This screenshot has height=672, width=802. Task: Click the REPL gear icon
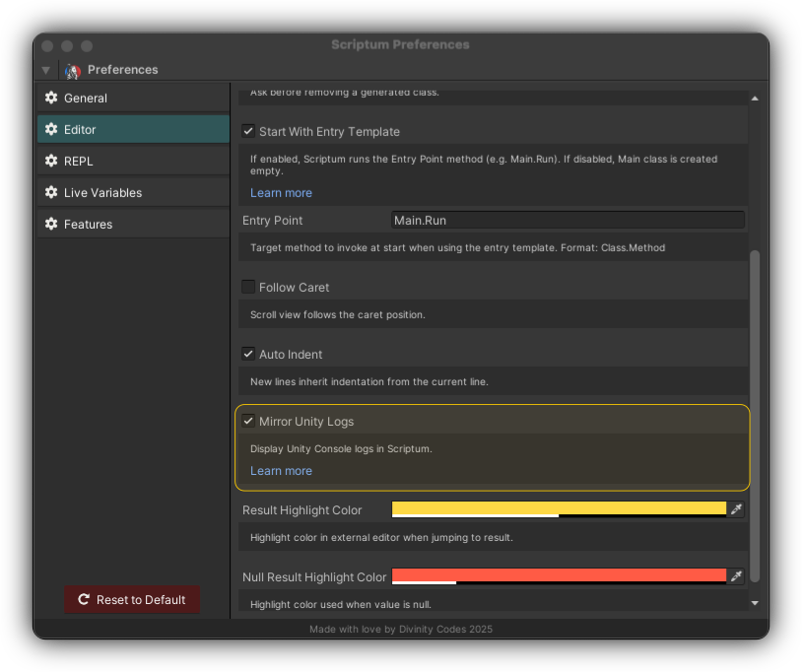click(51, 161)
